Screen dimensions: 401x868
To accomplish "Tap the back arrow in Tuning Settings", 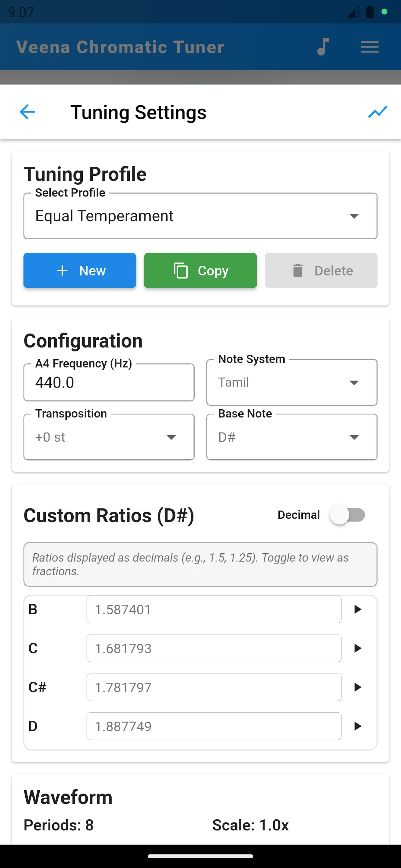I will pyautogui.click(x=27, y=112).
